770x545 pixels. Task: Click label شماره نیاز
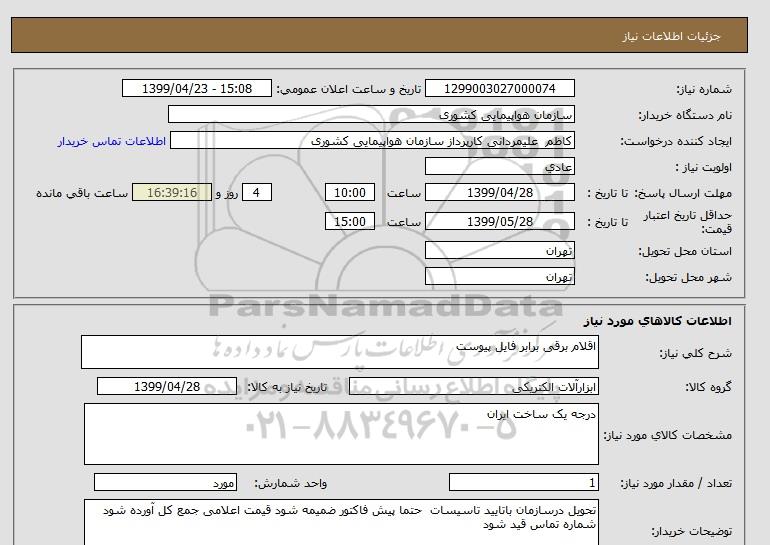pyautogui.click(x=704, y=89)
